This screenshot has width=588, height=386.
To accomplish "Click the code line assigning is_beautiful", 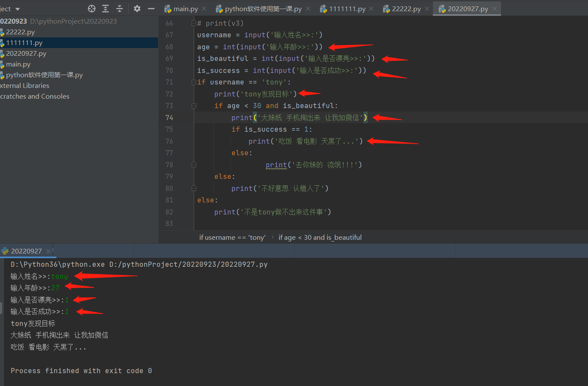I will pyautogui.click(x=286, y=59).
